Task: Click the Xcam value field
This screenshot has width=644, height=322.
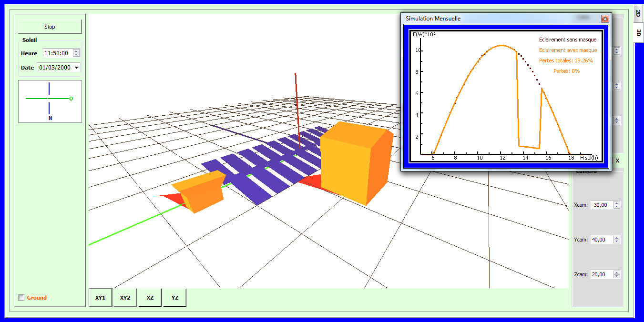Action: pyautogui.click(x=602, y=205)
